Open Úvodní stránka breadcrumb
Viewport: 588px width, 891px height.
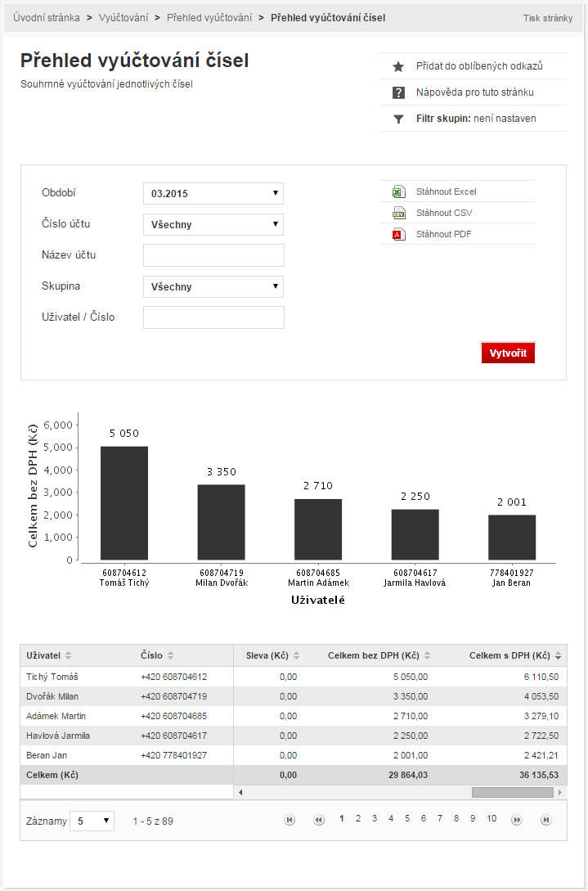pyautogui.click(x=47, y=18)
